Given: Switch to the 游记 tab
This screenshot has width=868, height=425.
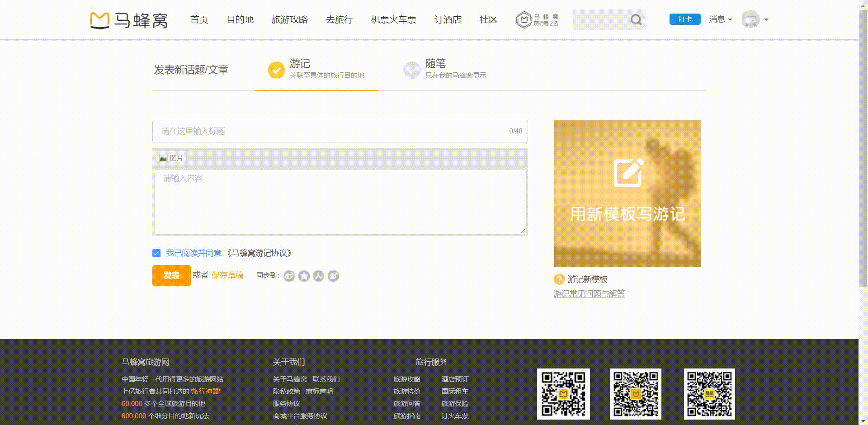Looking at the screenshot, I should (316, 69).
